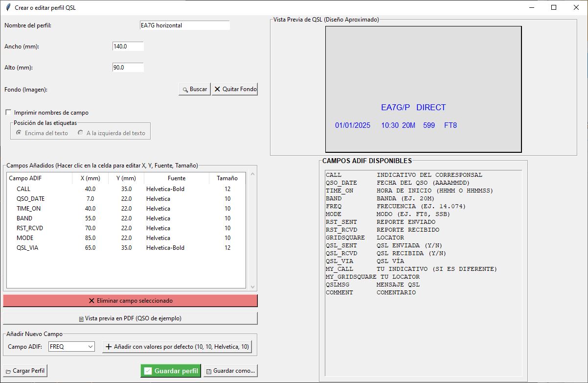The width and height of the screenshot is (588, 383).
Task: Enable Imprimir nombres de campo checkbox
Action: [8, 113]
